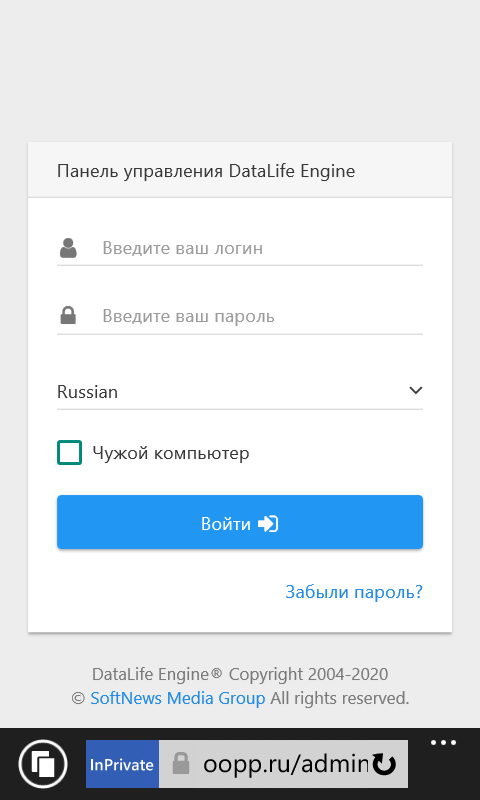Click the address bar security lock icon
Image resolution: width=480 pixels, height=800 pixels.
[x=181, y=764]
